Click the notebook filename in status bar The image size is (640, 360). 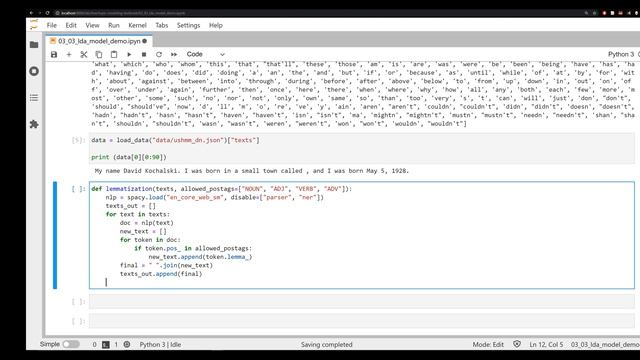(x=605, y=344)
